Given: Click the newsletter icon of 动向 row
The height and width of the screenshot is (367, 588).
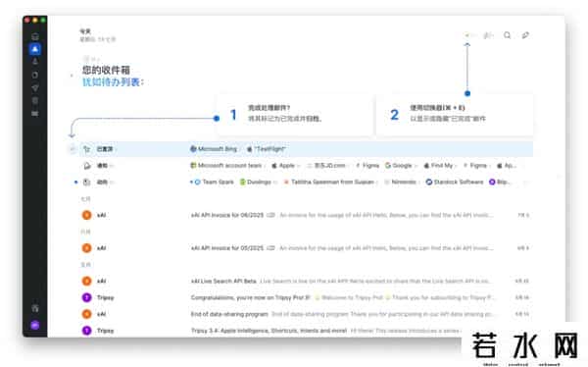Looking at the screenshot, I should click(x=86, y=183).
